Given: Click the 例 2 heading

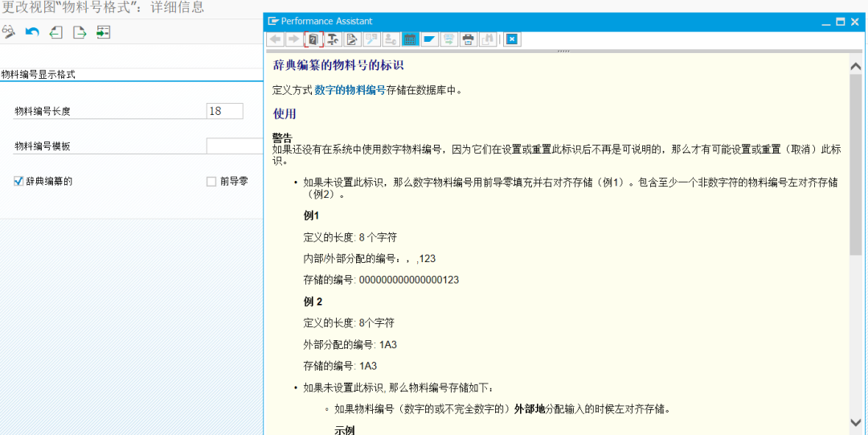Looking at the screenshot, I should point(313,302).
